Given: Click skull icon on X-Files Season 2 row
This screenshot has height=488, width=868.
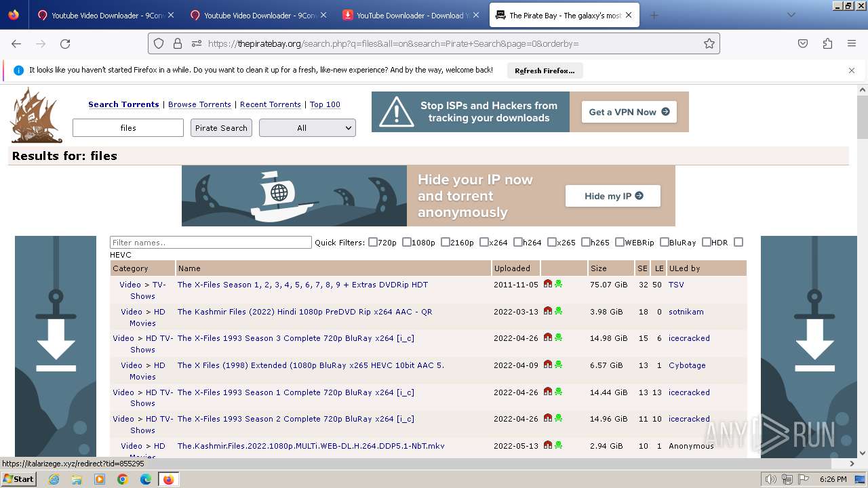Looking at the screenshot, I should [x=558, y=418].
